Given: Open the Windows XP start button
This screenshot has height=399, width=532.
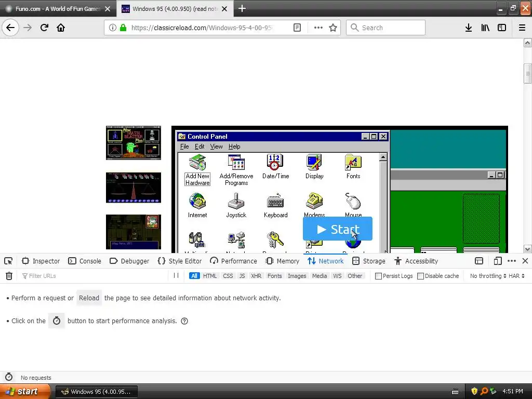Looking at the screenshot, I should (25, 391).
